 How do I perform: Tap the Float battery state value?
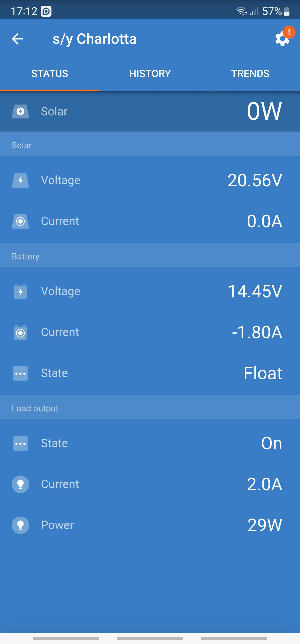(263, 373)
